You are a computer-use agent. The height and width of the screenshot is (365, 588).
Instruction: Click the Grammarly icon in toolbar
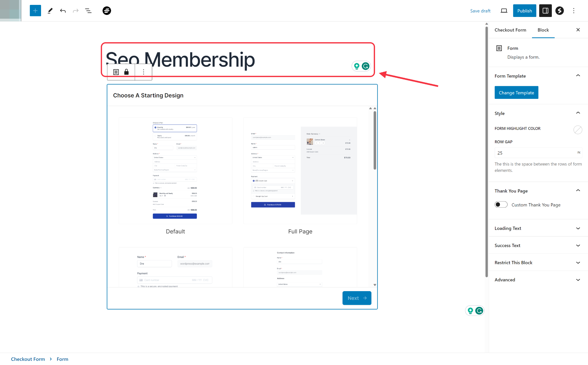coord(365,66)
